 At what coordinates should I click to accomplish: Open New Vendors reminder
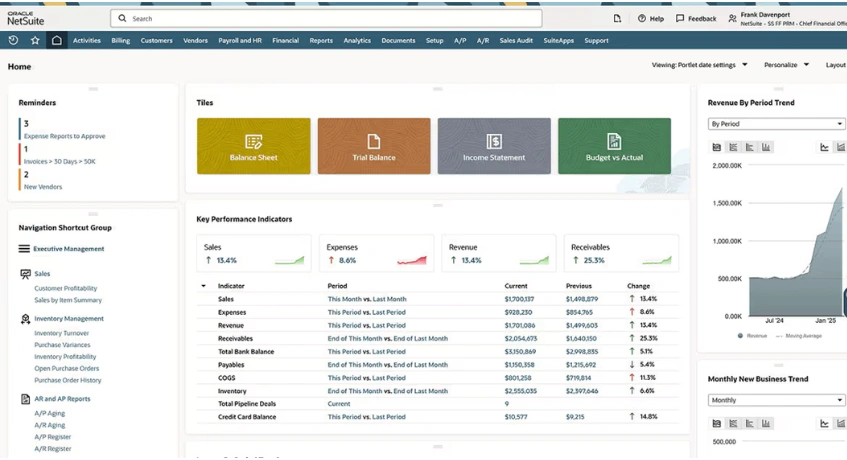(x=43, y=187)
